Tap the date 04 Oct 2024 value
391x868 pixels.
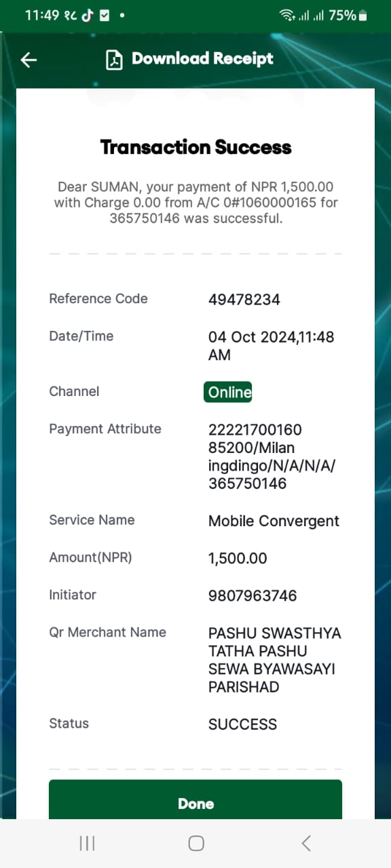pyautogui.click(x=271, y=346)
